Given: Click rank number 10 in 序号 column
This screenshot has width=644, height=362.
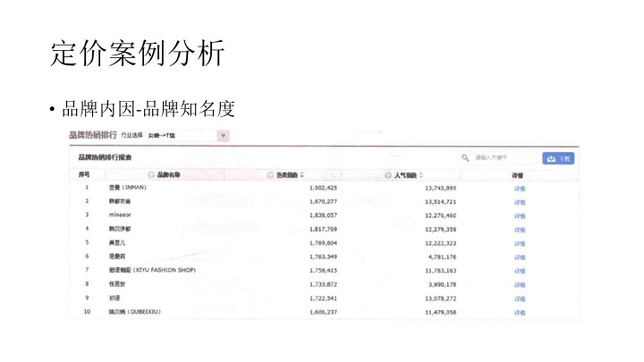Looking at the screenshot, I should pos(87,312).
